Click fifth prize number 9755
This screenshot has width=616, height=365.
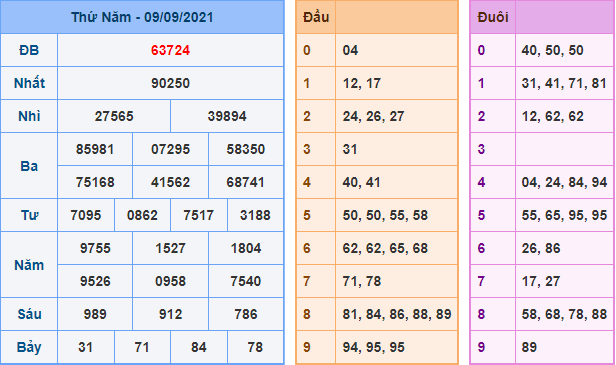pyautogui.click(x=95, y=248)
